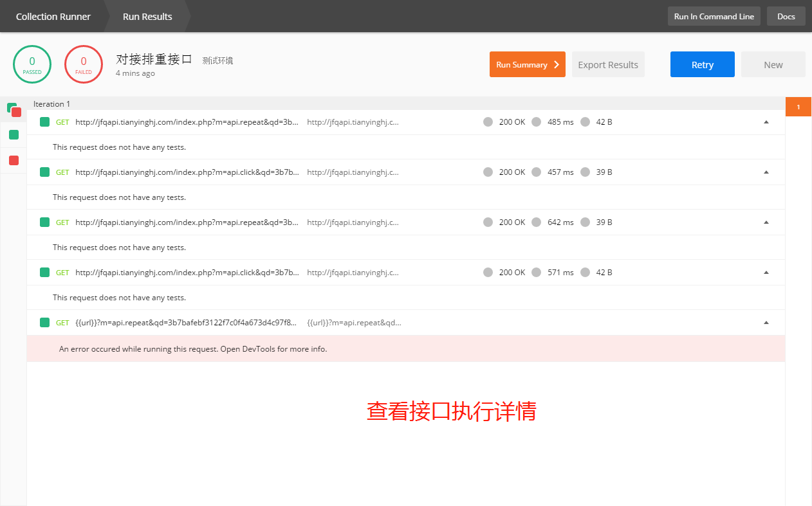Switch to the Collection Runner tab

(53, 16)
